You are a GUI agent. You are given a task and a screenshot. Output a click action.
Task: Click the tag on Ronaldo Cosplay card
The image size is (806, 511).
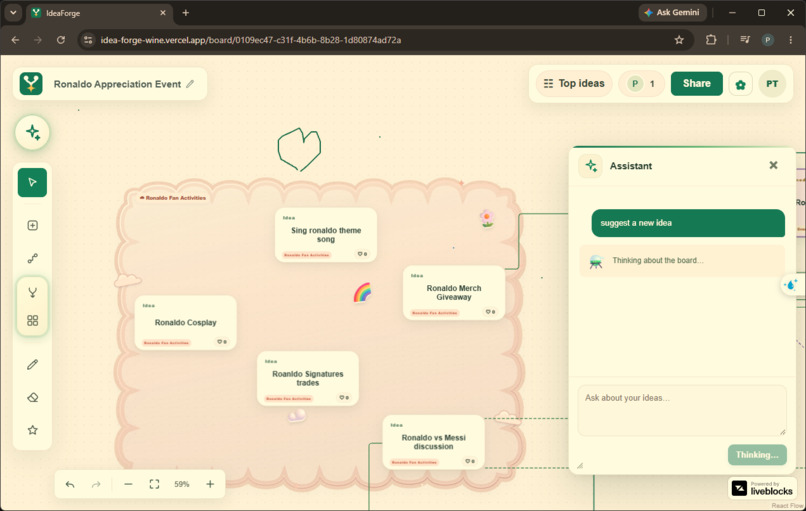point(167,342)
